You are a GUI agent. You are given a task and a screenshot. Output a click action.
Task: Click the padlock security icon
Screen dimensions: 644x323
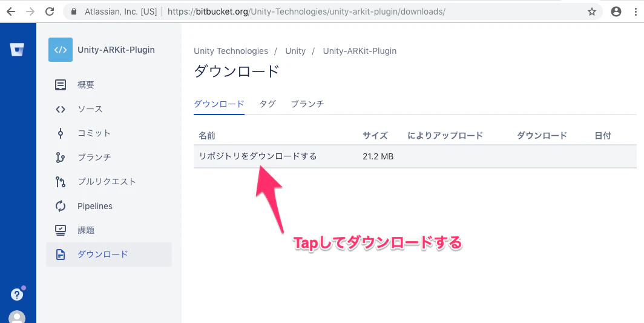[74, 12]
